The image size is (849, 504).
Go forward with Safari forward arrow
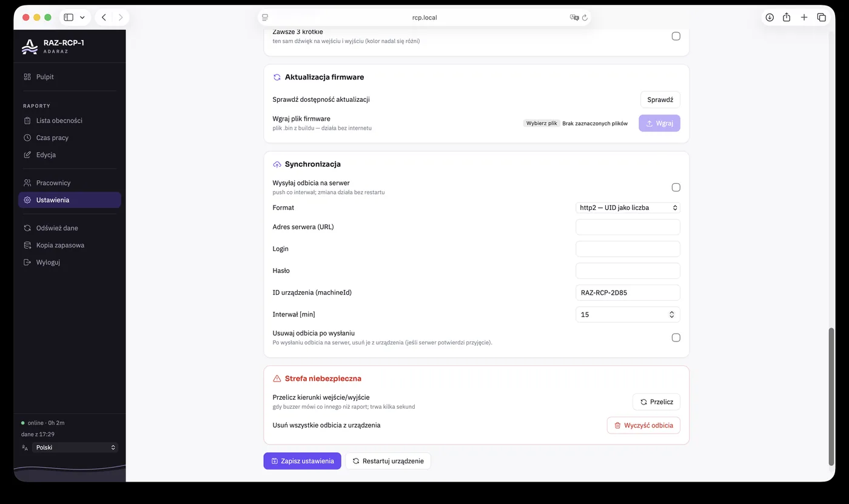point(121,18)
